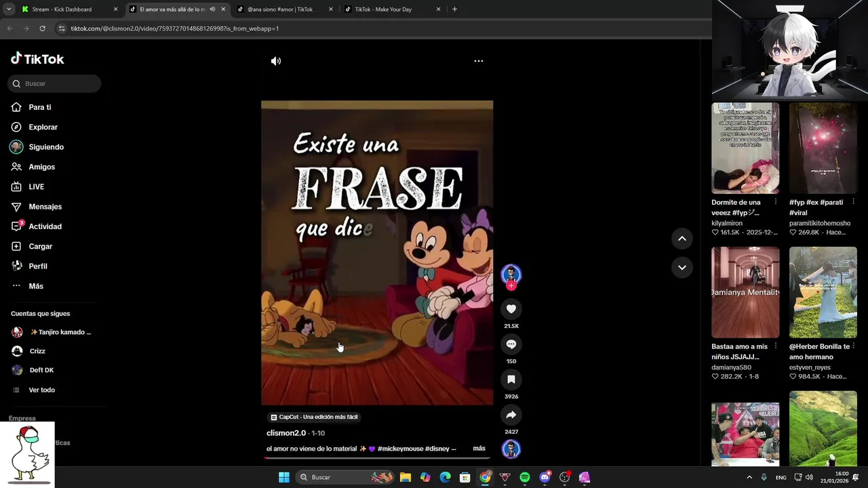Open the damianya580 author link
868x488 pixels.
731,367
